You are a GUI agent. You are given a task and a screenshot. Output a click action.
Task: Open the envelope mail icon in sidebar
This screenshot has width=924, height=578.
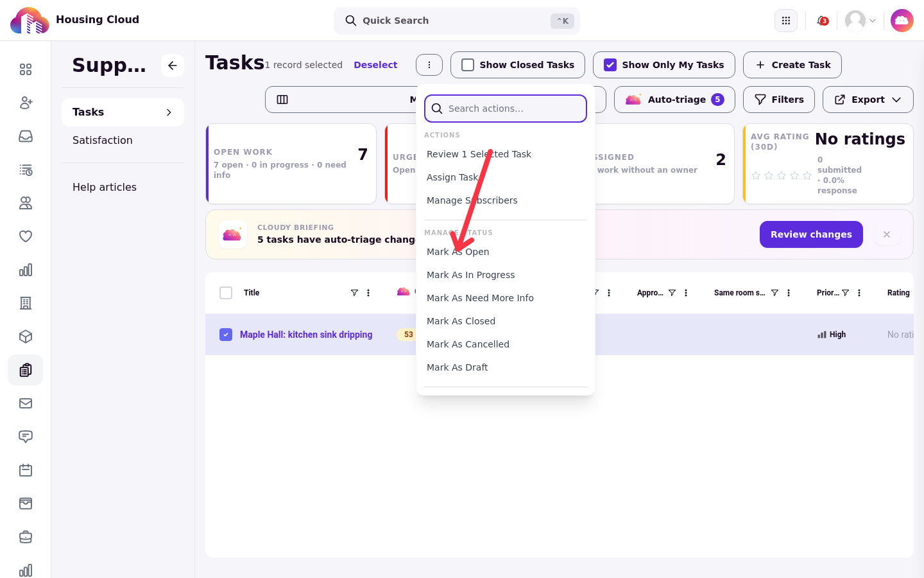[x=26, y=403]
